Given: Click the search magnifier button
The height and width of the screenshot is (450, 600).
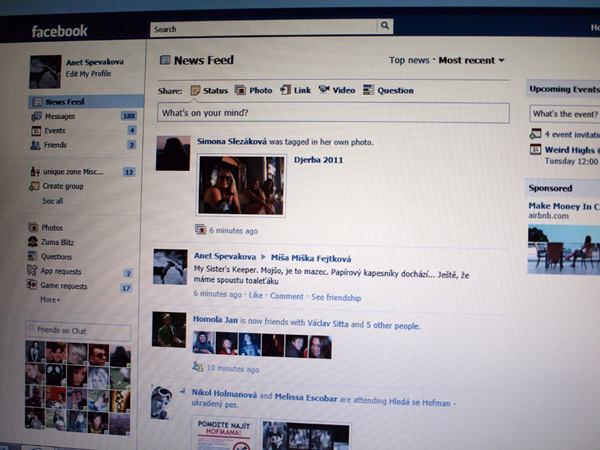Looking at the screenshot, I should click(x=385, y=26).
